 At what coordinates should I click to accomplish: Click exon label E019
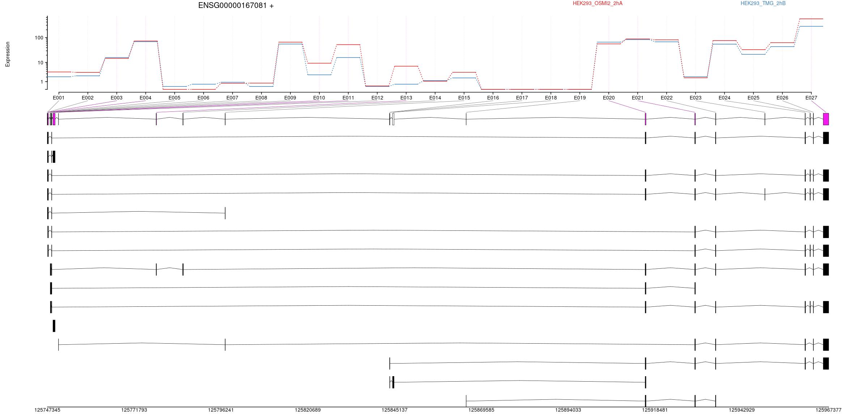(x=580, y=98)
